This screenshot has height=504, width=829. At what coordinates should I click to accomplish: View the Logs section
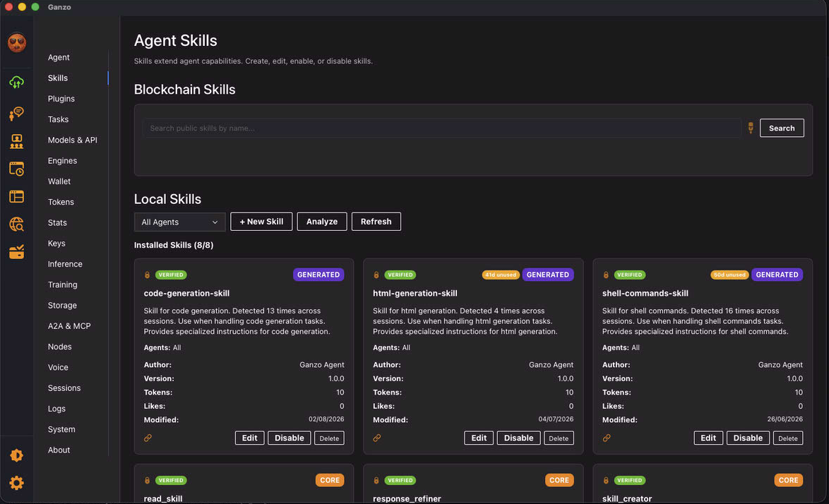[x=56, y=409]
